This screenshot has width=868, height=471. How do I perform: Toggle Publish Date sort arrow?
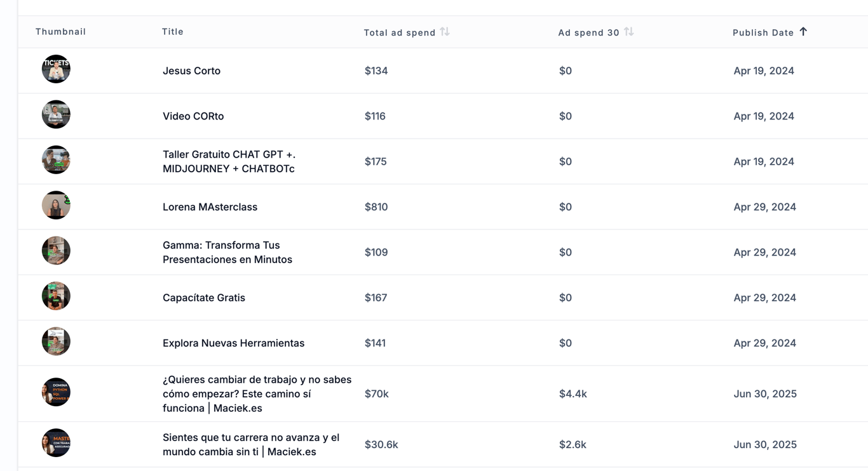click(x=803, y=32)
